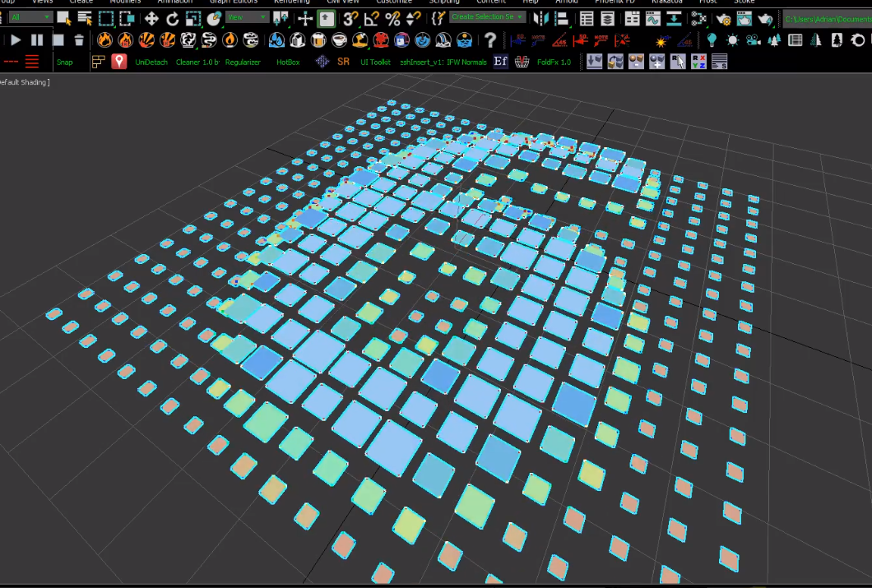Screen dimensions: 872x588
Task: Activate the Select and Scale tool
Action: tap(193, 19)
